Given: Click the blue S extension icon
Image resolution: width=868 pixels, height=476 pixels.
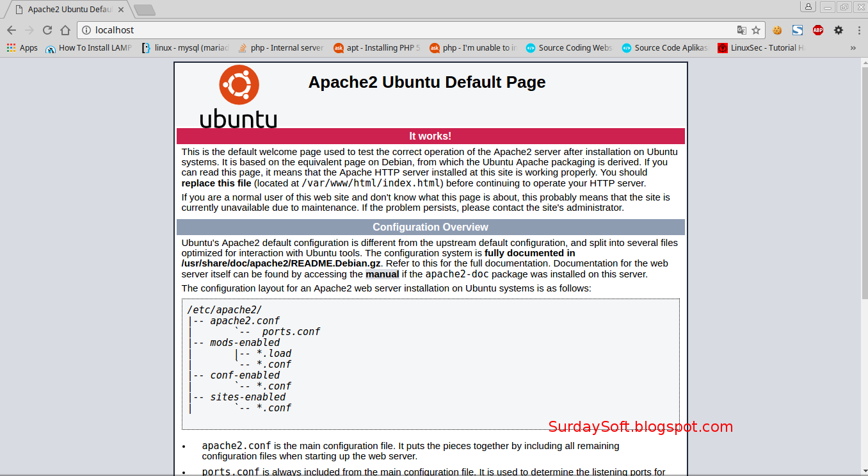Looking at the screenshot, I should tap(798, 30).
